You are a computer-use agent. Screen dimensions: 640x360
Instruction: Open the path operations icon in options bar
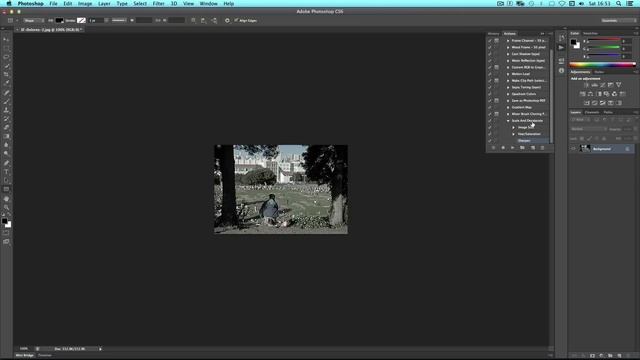pos(193,20)
